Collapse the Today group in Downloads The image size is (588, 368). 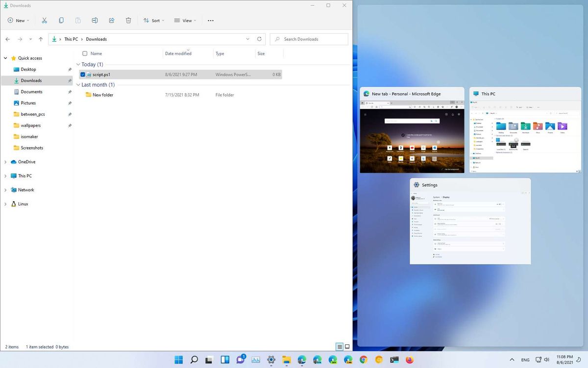pos(78,64)
